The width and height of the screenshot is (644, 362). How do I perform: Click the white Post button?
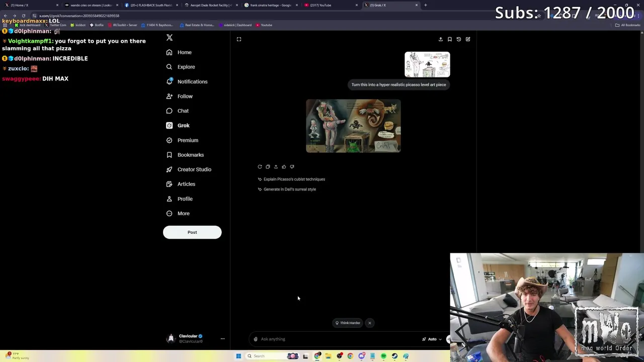click(192, 232)
